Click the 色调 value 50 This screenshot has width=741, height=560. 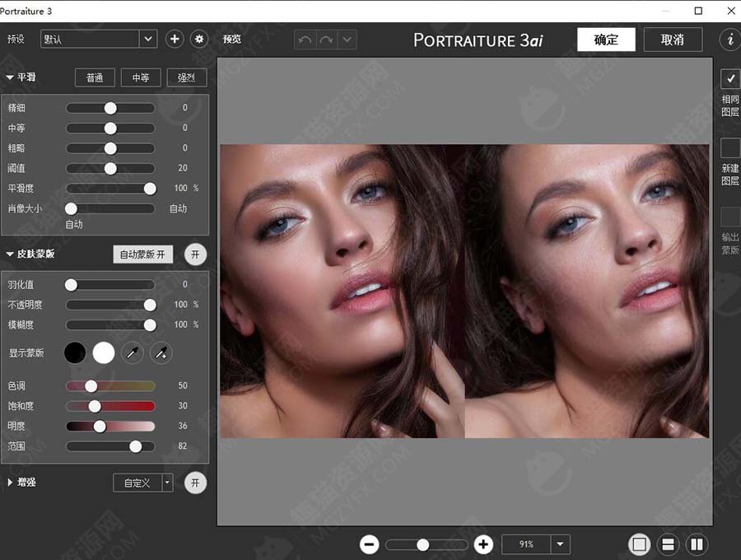[183, 385]
